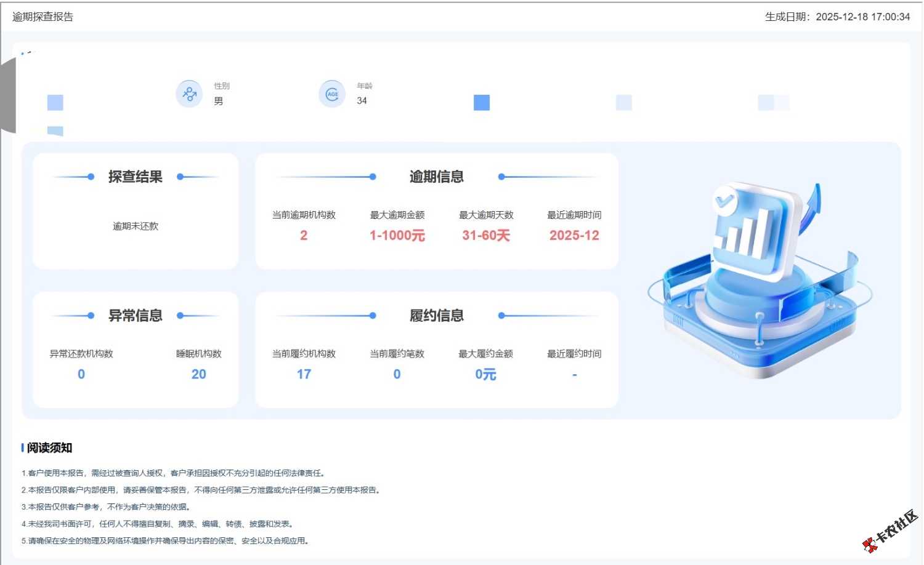The height and width of the screenshot is (565, 924).
Task: Click the 睡眠机构数 value 20
Action: coord(198,374)
